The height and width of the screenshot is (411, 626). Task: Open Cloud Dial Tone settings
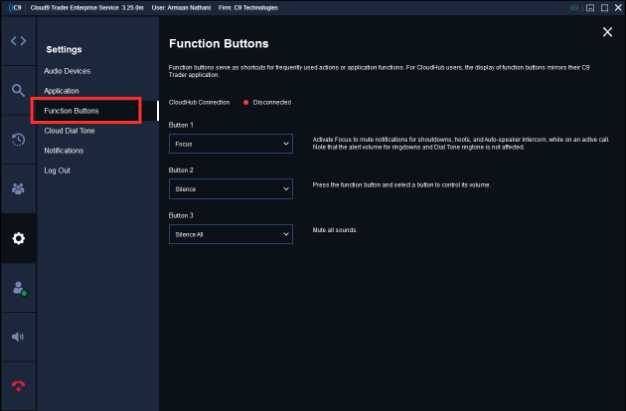point(69,131)
